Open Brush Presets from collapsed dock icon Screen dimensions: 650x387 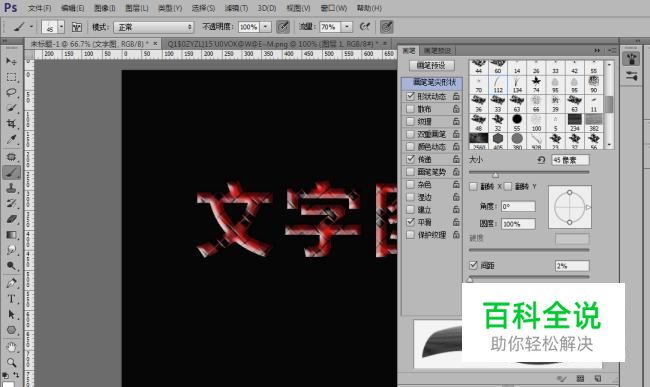pos(631,76)
